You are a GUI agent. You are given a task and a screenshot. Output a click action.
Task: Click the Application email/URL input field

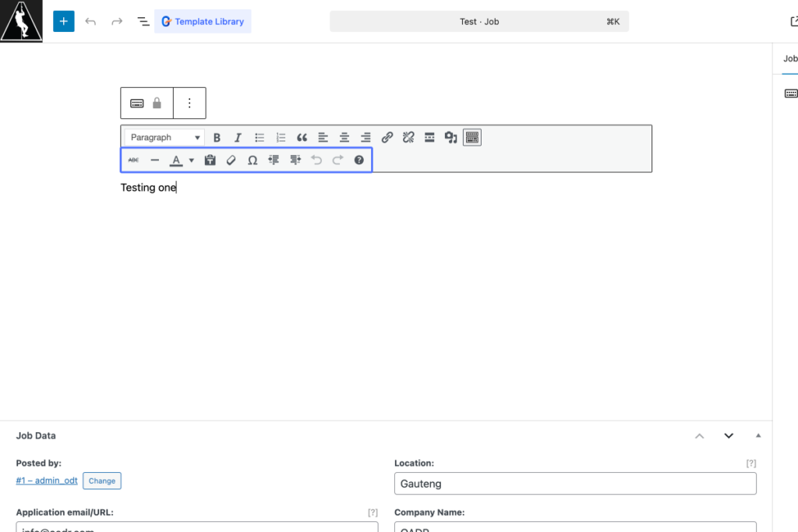[x=197, y=527]
